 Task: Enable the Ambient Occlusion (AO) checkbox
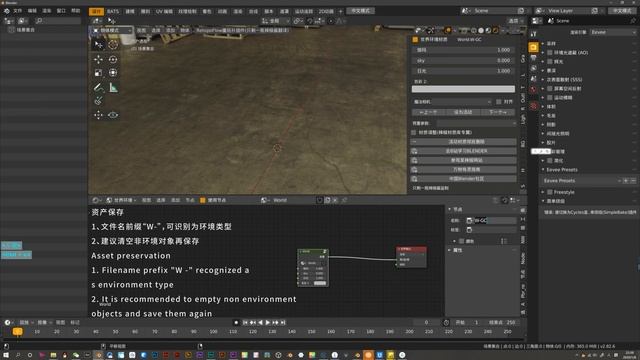[550, 53]
